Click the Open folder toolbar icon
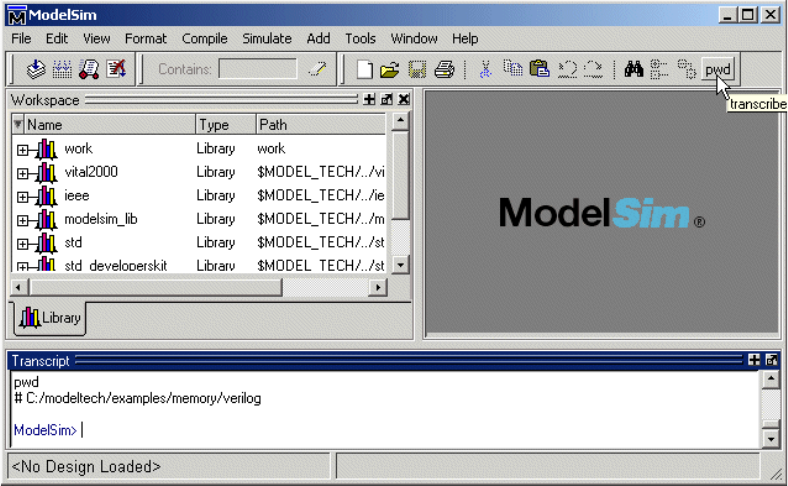Screen dimensions: 788x486 point(389,69)
